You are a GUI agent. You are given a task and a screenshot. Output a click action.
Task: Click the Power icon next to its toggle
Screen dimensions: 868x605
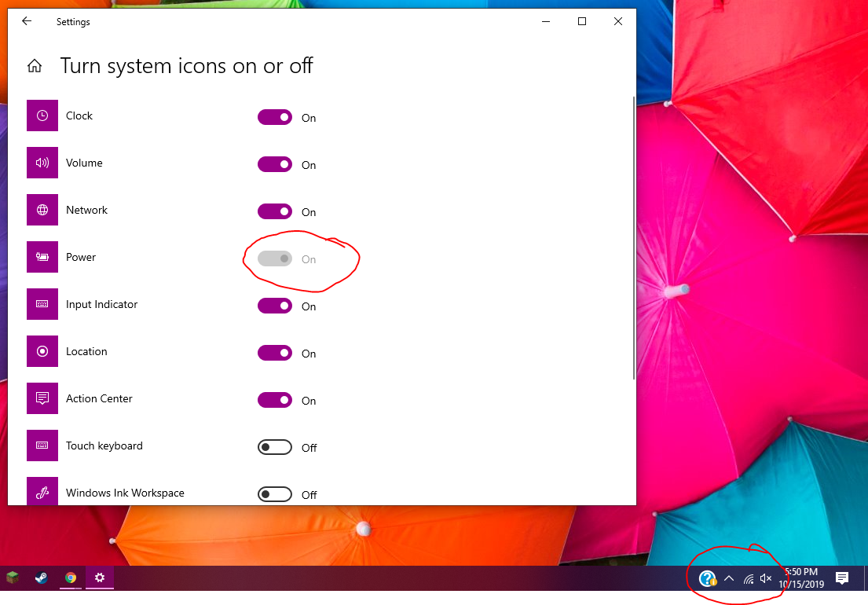(42, 257)
